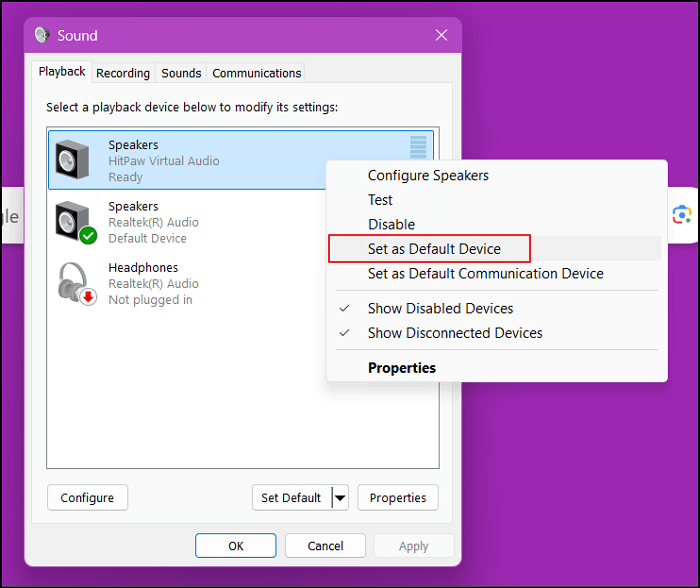Open the Sounds tab
Screen dimensions: 700x588
181,73
